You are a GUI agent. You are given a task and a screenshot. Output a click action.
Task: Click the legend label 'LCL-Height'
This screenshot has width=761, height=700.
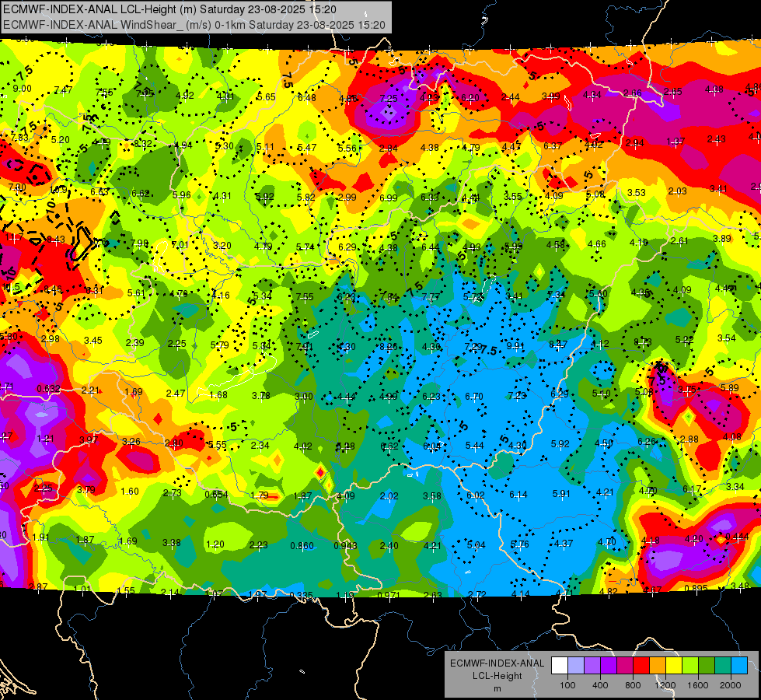pyautogui.click(x=497, y=676)
